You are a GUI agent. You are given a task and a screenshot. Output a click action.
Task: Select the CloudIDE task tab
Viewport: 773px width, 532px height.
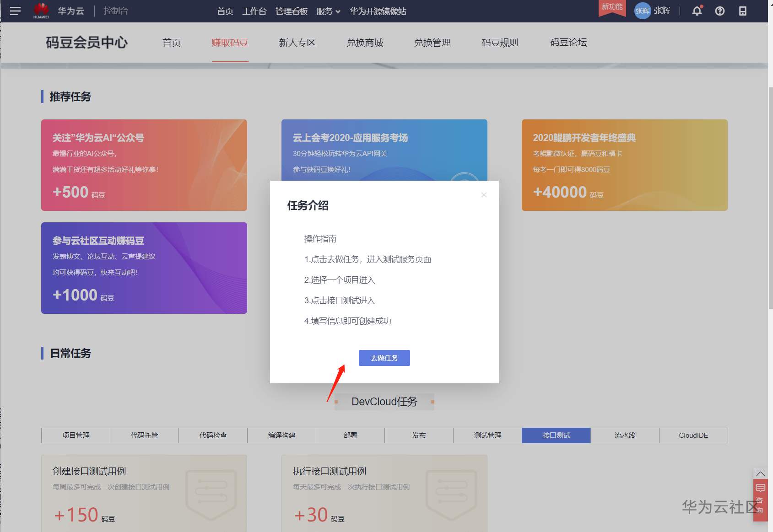click(x=693, y=435)
